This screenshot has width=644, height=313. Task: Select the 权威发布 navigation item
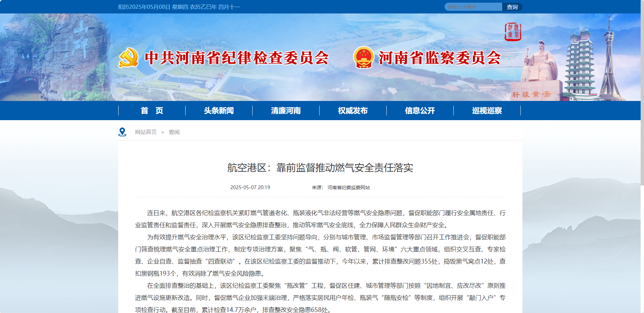(x=353, y=111)
